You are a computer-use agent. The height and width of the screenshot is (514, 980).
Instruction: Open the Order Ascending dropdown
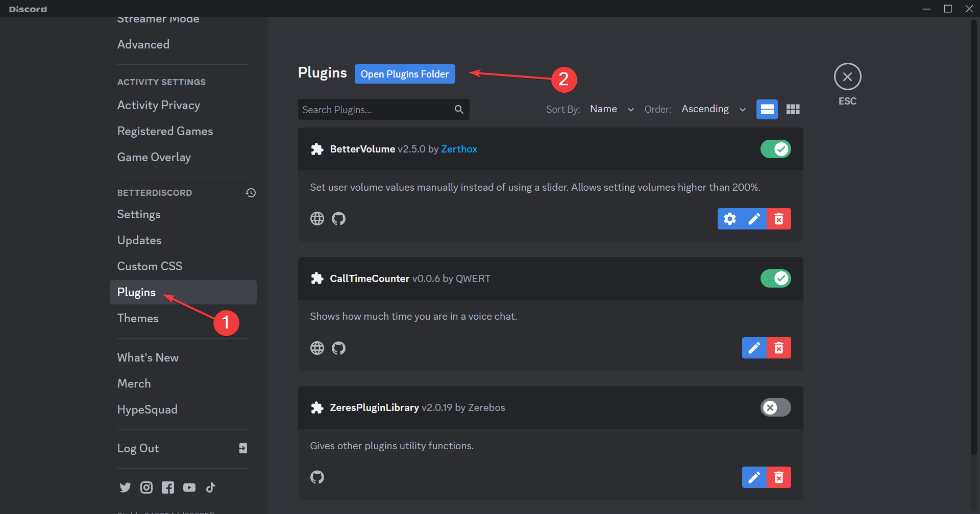tap(714, 109)
